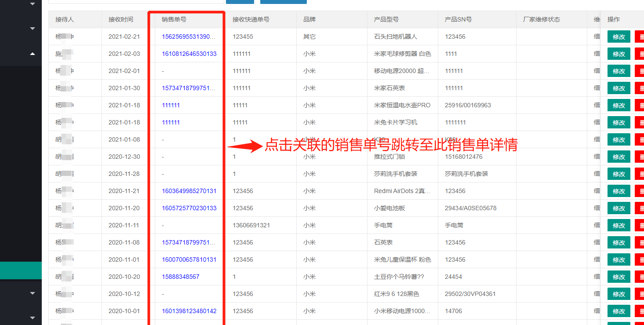This screenshot has height=325, width=644.
Task: Expand the sidebar menu directly above the up-arrow menu
Action: (32, 29)
